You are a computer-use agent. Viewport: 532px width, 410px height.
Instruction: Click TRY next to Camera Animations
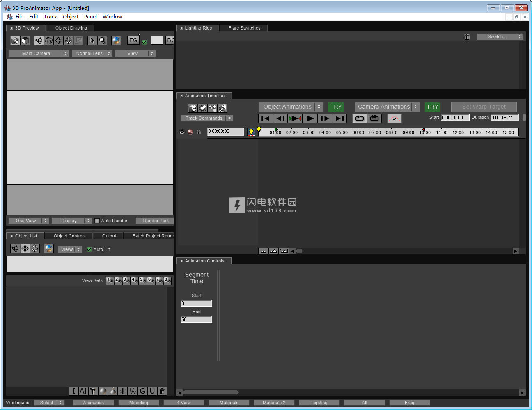coord(432,107)
